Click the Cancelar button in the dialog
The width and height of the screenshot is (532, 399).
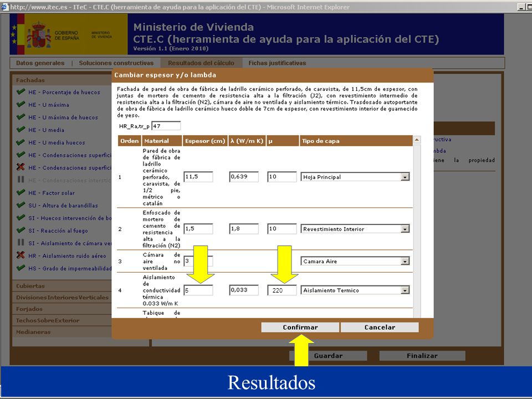379,327
